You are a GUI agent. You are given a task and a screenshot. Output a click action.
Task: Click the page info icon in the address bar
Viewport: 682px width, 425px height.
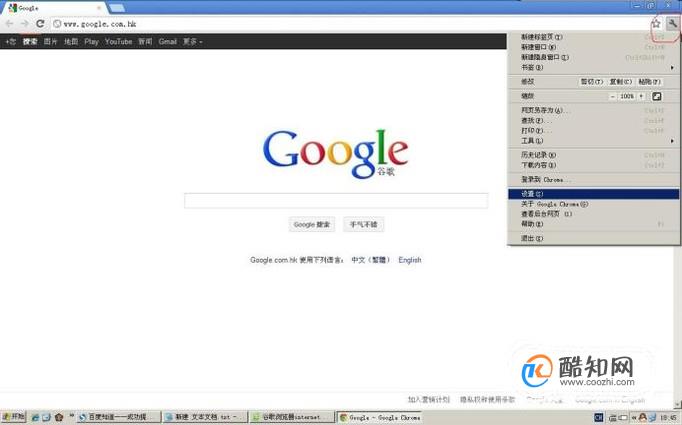tap(57, 24)
